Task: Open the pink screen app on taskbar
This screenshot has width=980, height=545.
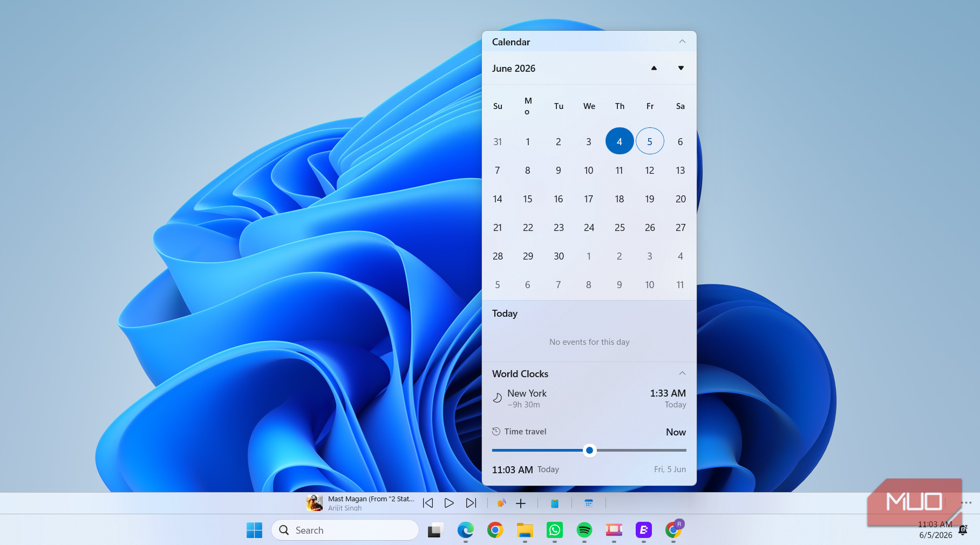Action: (614, 530)
